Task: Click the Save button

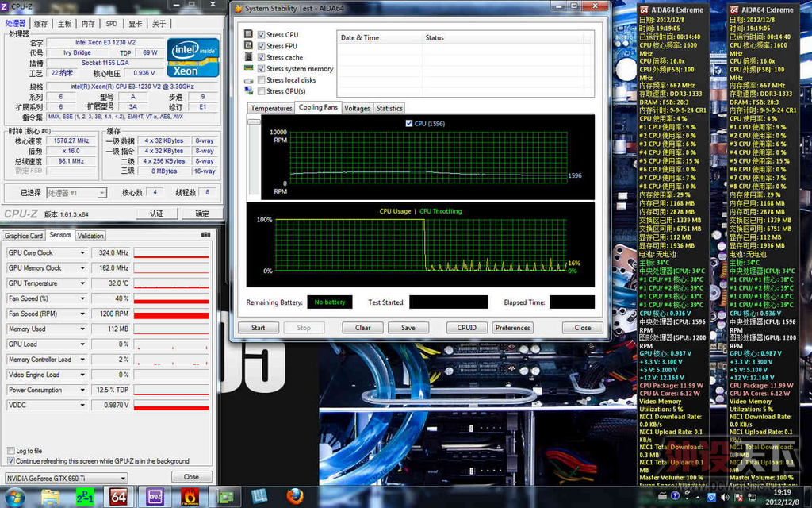Action: (408, 328)
